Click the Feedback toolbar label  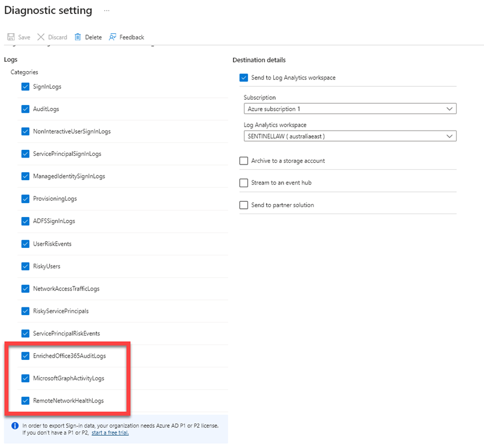point(131,37)
